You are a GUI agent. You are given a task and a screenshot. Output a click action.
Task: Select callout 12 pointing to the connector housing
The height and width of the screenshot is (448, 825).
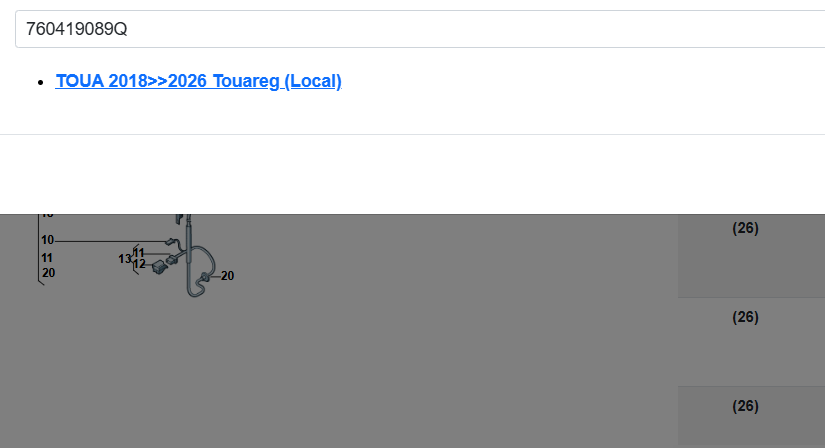[x=139, y=264]
